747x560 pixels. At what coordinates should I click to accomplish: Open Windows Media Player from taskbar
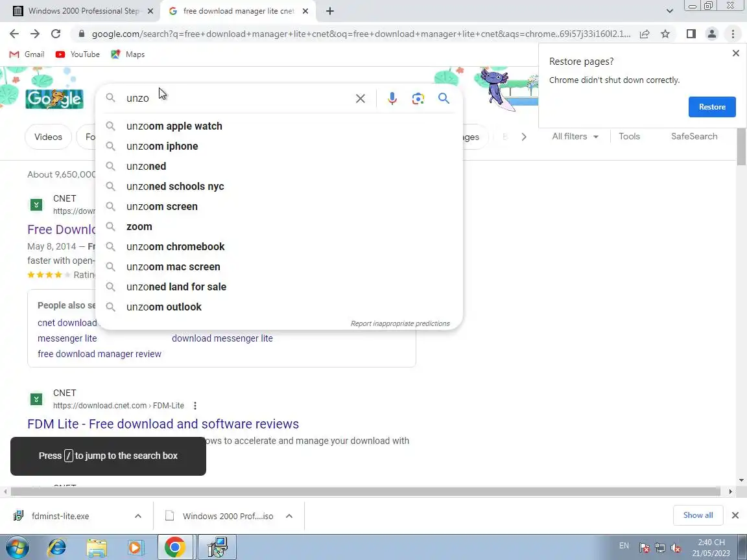coord(136,547)
